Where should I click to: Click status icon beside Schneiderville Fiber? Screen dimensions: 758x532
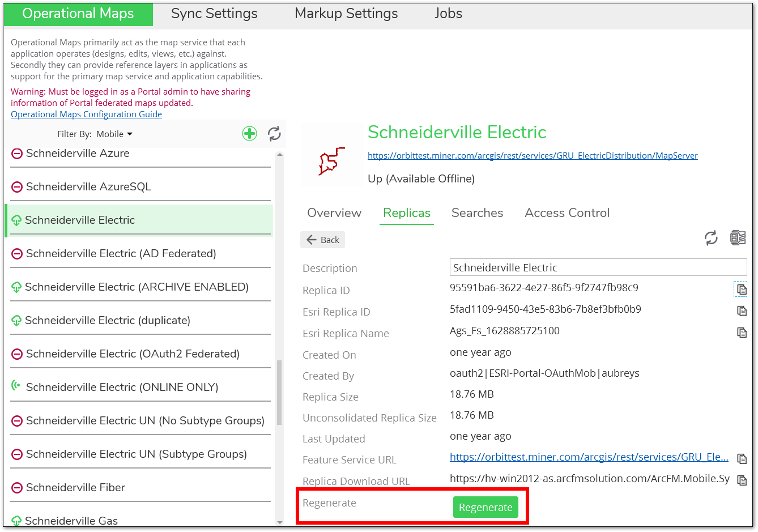17,488
